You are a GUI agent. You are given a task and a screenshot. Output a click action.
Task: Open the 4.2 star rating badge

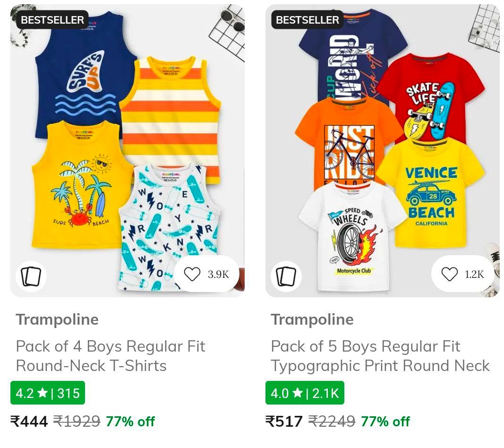coord(48,393)
